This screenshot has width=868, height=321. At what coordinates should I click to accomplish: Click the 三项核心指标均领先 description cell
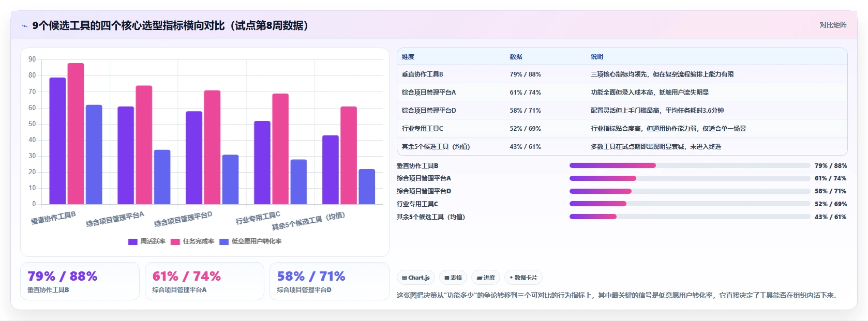[662, 74]
